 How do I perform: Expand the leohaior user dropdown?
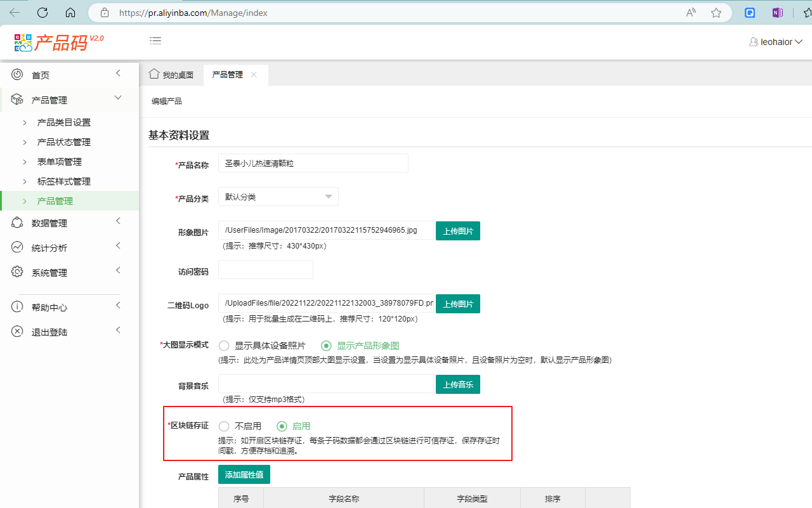pos(775,41)
